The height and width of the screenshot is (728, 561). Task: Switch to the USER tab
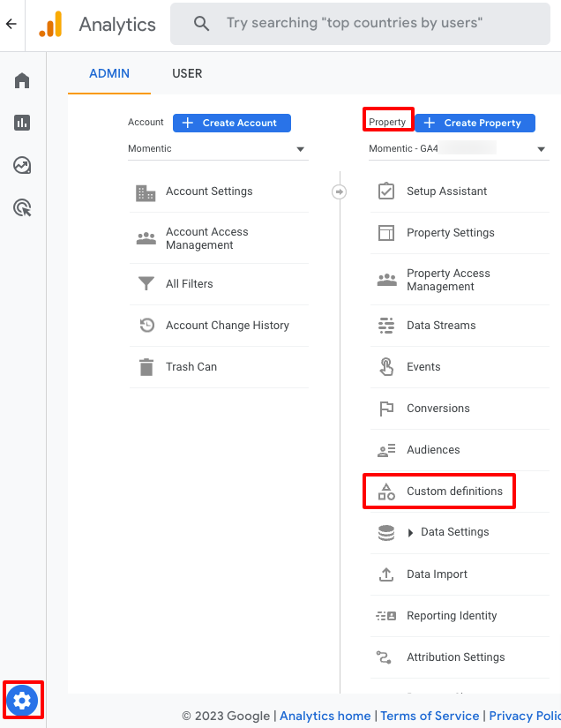[187, 73]
